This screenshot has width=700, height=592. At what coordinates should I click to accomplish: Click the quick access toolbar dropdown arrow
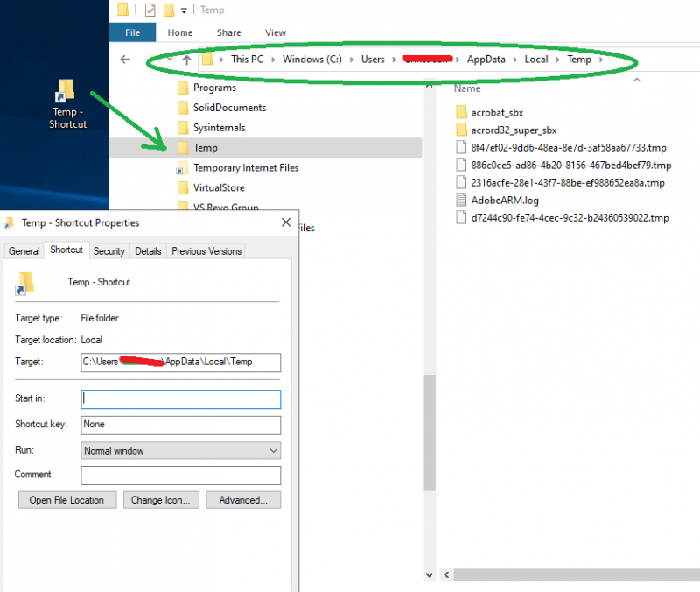185,11
